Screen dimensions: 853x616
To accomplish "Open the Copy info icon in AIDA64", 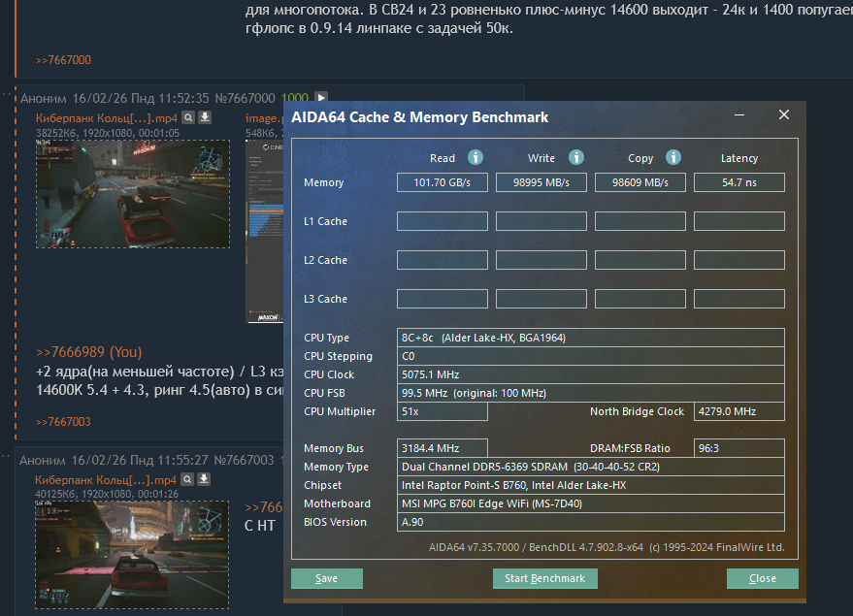I will 673,158.
